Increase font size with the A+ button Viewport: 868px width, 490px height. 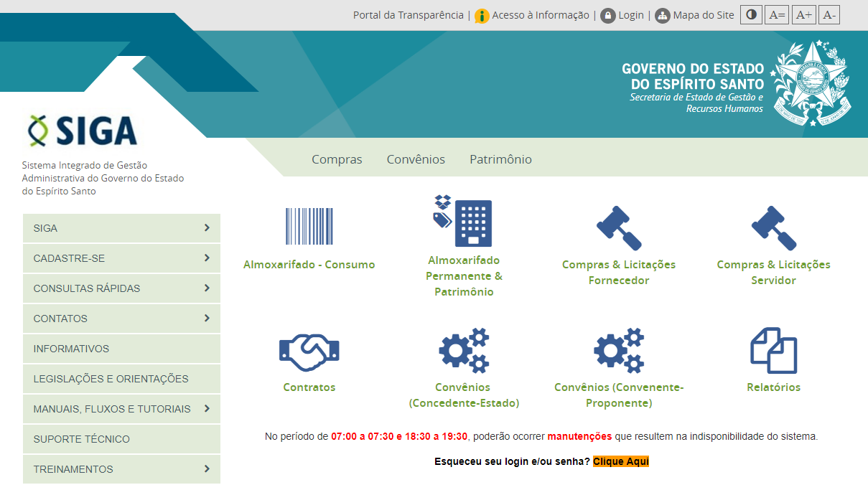coord(803,15)
